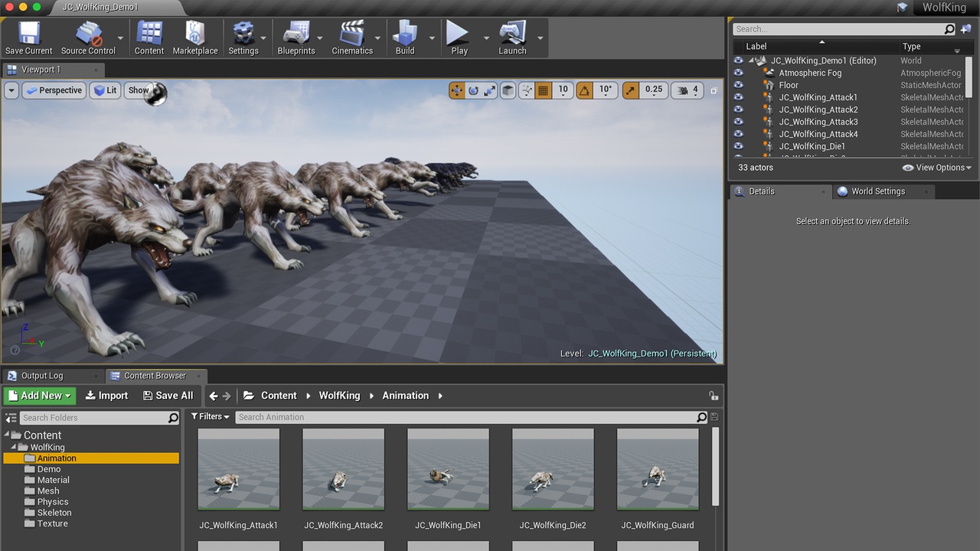Click the Content breadcrumb folder
Viewport: 980px width, 551px height.
[x=279, y=396]
